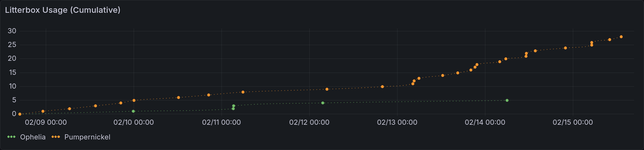The image size is (644, 150).
Task: Click the Litterbox Usage (Cumulative) panel title
Action: coord(63,10)
